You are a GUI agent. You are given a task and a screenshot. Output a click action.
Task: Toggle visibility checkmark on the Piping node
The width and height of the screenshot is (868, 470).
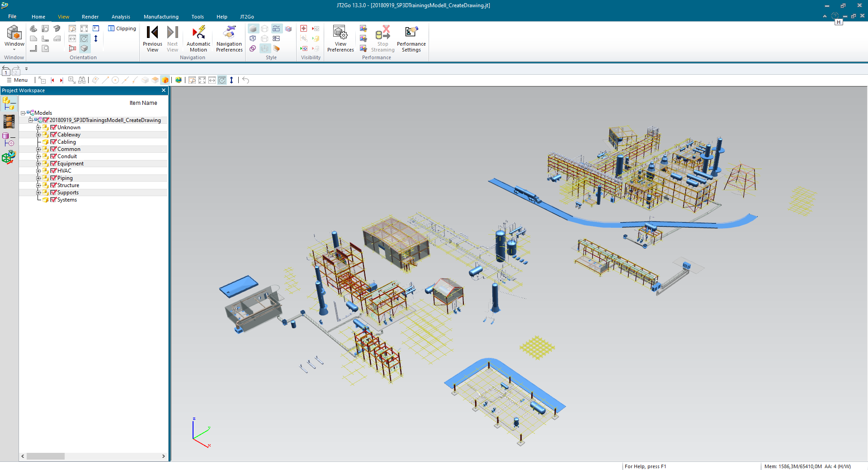54,178
